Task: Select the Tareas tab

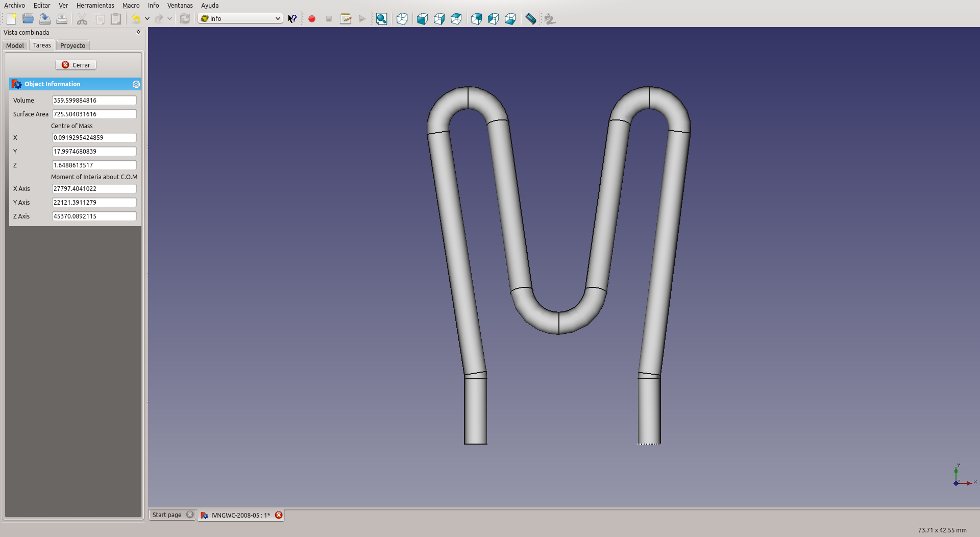Action: pos(42,45)
